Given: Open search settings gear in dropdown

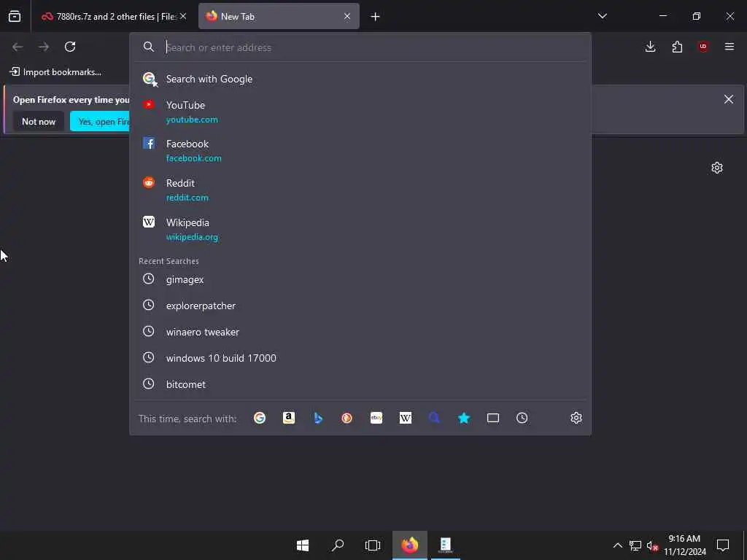Looking at the screenshot, I should pyautogui.click(x=576, y=418).
